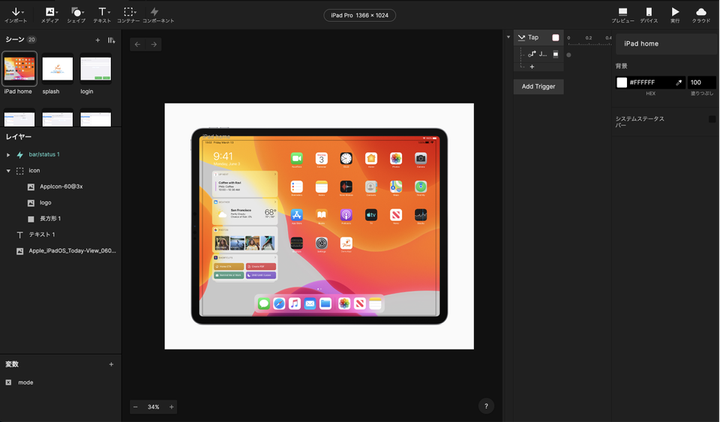Click the 34% zoom level
This screenshot has height=422, width=720.
153,407
